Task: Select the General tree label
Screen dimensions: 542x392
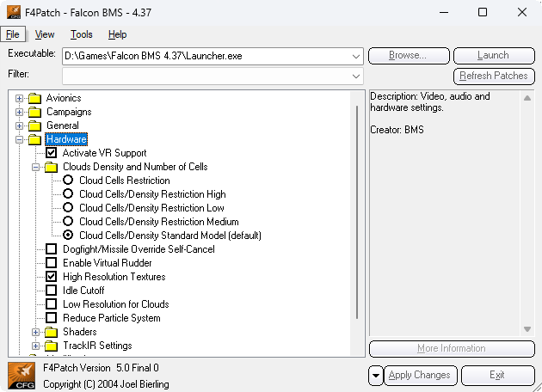Action: coord(63,126)
